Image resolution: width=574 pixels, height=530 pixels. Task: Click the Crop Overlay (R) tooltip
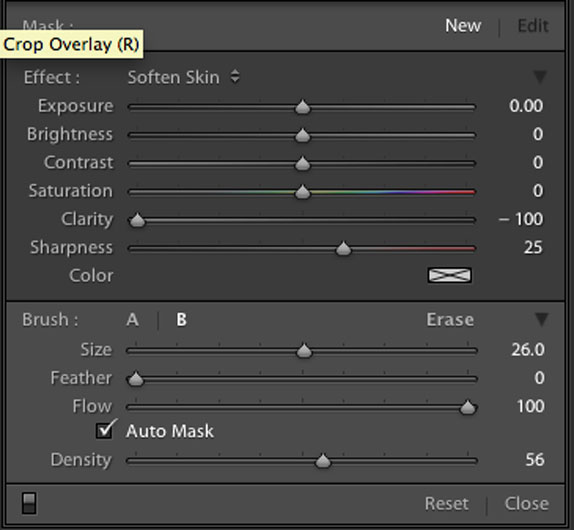click(71, 44)
